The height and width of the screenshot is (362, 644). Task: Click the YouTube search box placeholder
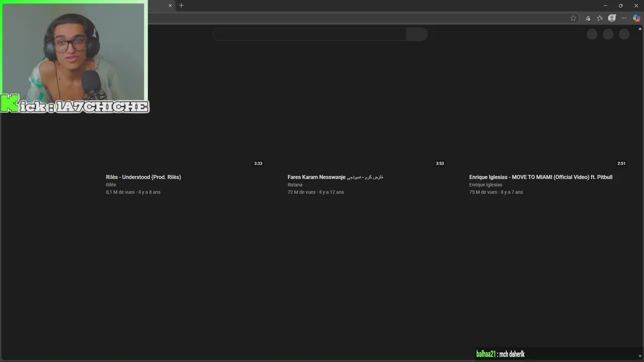(x=309, y=34)
